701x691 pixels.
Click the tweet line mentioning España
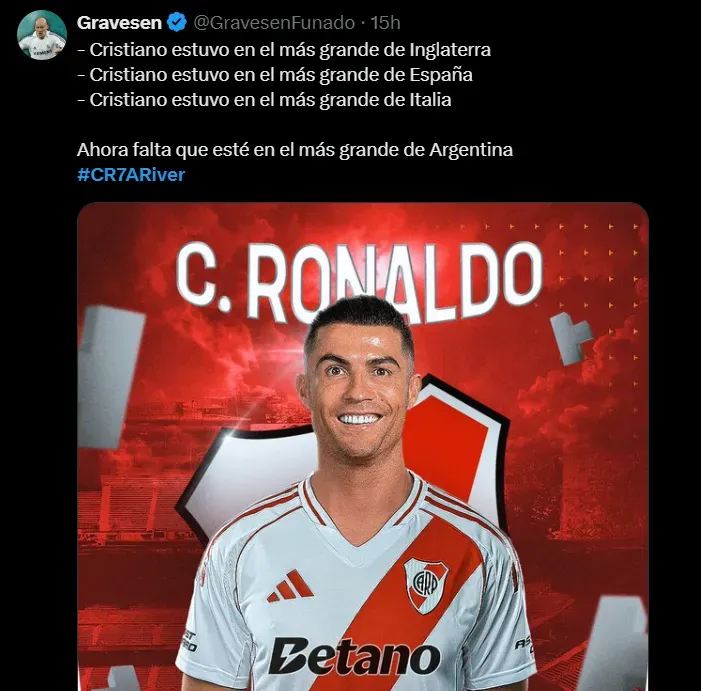point(275,75)
